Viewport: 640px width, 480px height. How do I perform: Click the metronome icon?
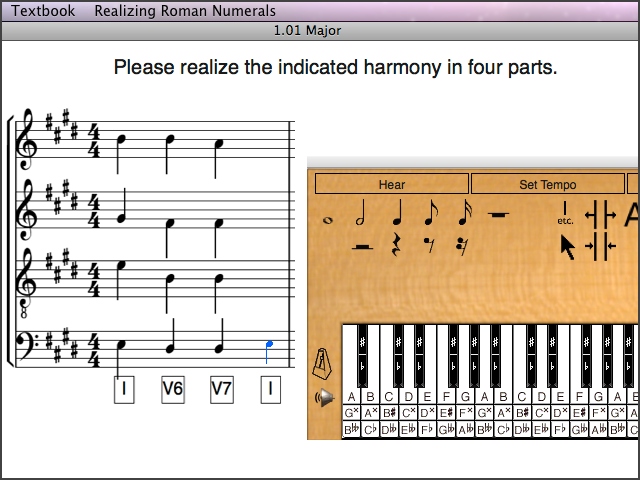[x=324, y=362]
